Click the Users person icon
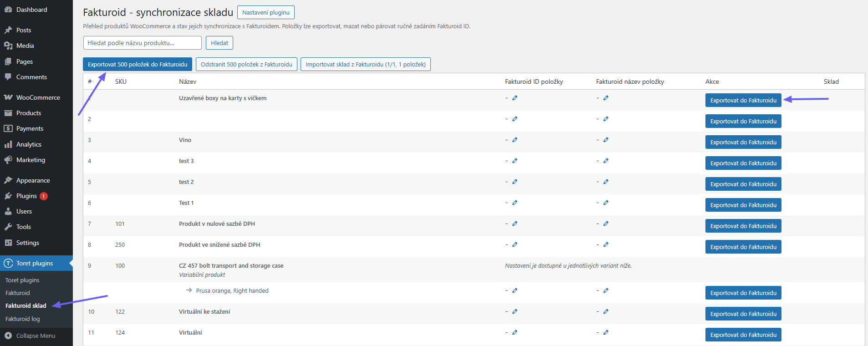Screen dimensions: 868x346 8,211
